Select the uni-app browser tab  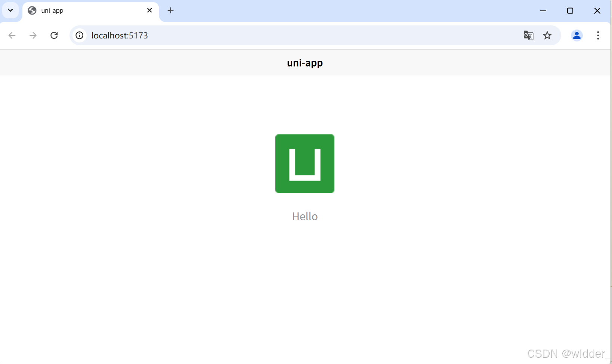click(x=90, y=11)
